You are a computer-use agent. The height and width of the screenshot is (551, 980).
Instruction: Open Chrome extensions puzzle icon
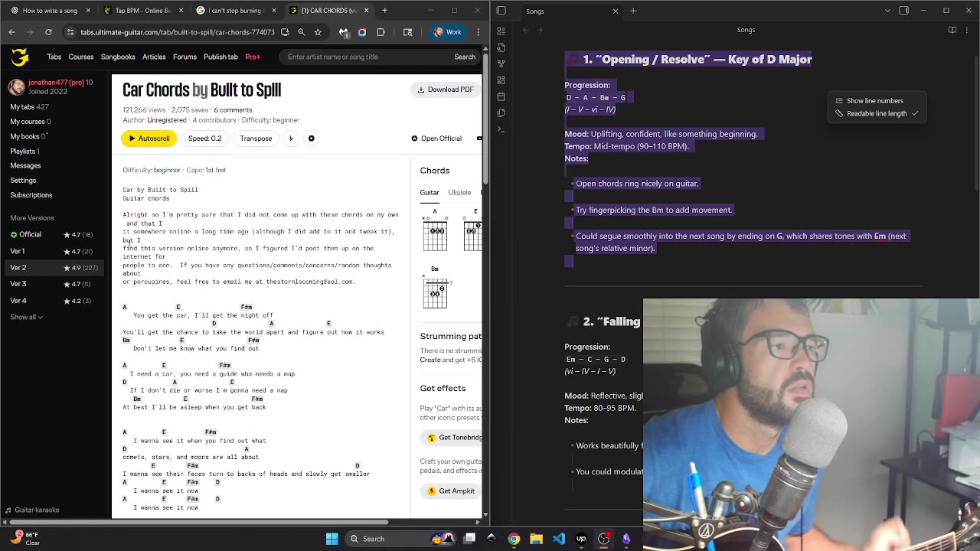coord(381,32)
